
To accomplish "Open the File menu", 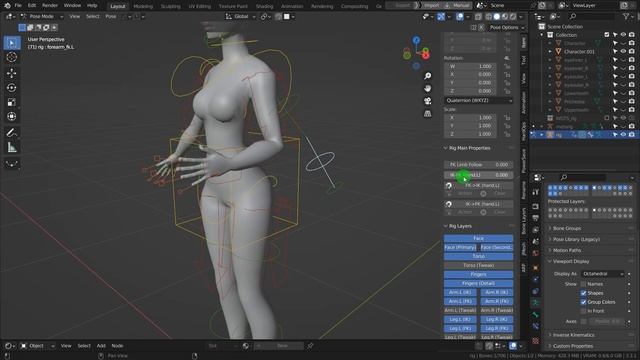I will pos(18,6).
